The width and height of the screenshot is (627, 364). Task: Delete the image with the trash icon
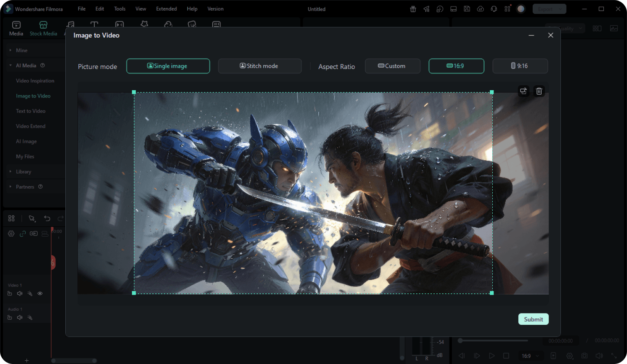pyautogui.click(x=539, y=91)
